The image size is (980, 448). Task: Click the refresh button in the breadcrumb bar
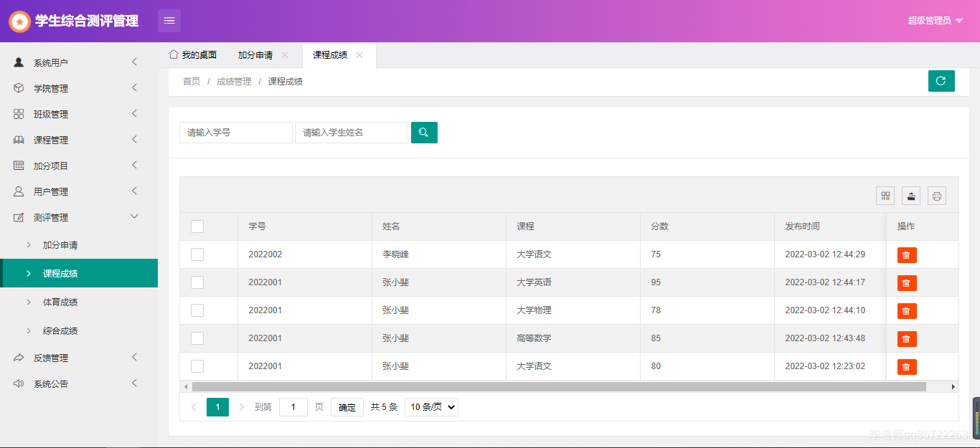coord(941,81)
